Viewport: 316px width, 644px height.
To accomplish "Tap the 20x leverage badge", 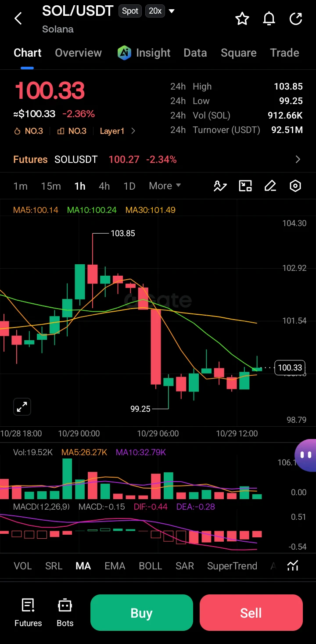I will tap(155, 11).
